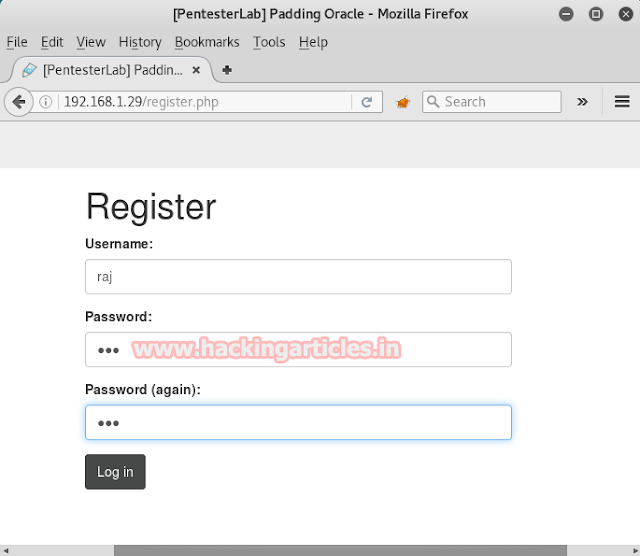This screenshot has height=556, width=640.
Task: Open the hamburger menu
Action: tap(621, 102)
